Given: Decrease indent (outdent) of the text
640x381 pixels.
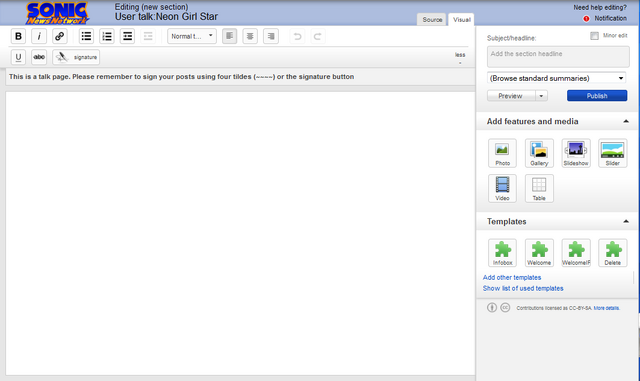Looking at the screenshot, I should click(148, 36).
